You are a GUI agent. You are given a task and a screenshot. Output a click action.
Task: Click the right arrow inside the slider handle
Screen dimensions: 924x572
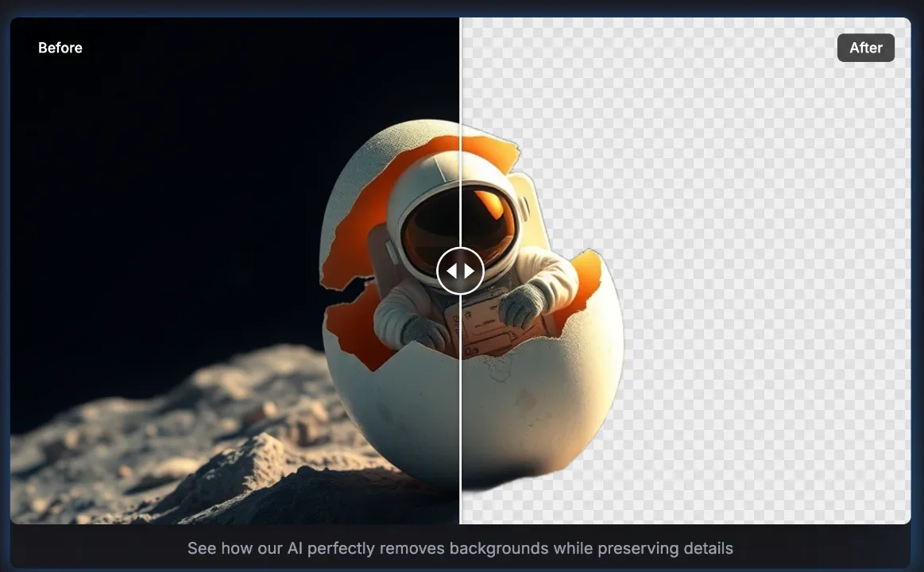[x=470, y=271]
